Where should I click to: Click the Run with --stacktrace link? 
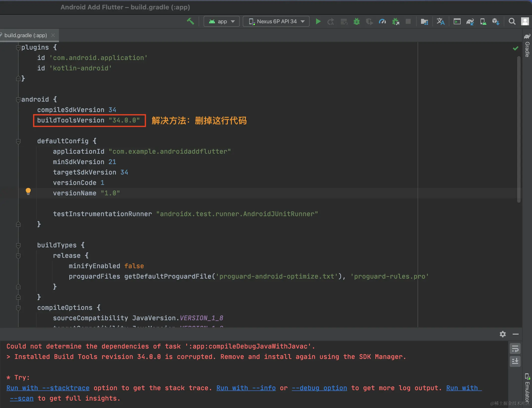(48, 388)
